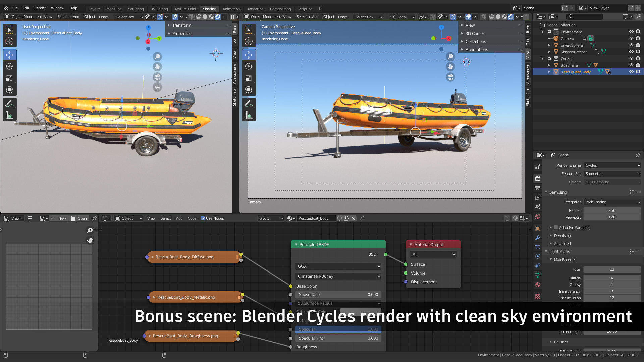Open Feature Set Supported dropdown
Screen dimensions: 644x362
coord(612,174)
